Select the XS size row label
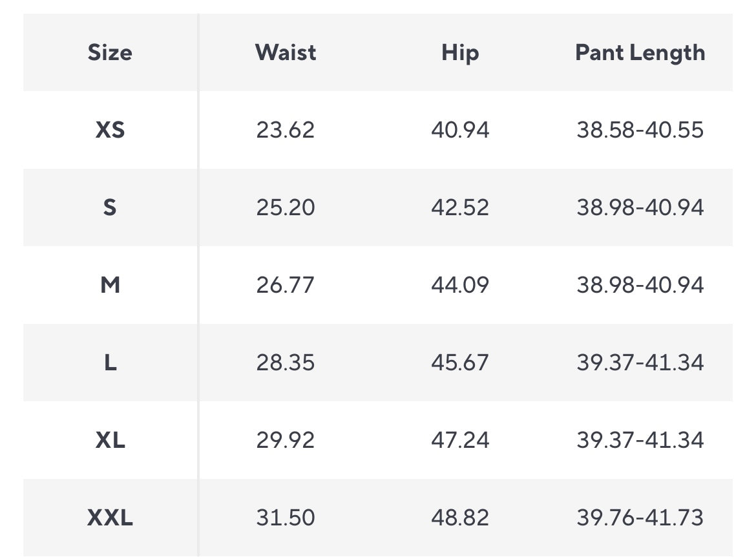The height and width of the screenshot is (559, 756). tap(110, 130)
